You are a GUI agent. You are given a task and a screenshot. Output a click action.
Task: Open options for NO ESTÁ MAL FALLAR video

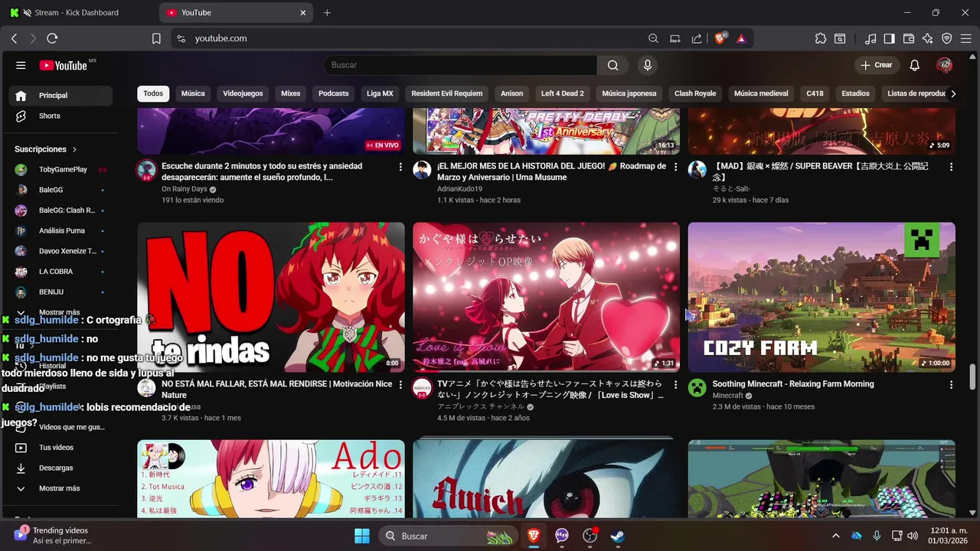coord(400,385)
